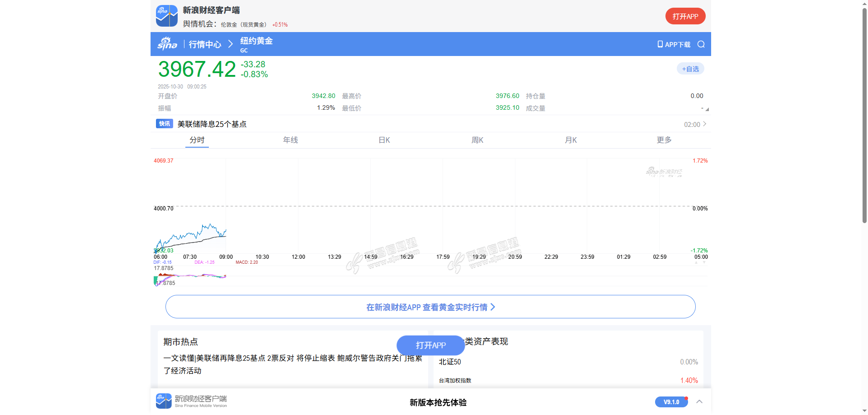Open the search magnifier icon in the header
Screen dimensions: 868x415
(701, 44)
